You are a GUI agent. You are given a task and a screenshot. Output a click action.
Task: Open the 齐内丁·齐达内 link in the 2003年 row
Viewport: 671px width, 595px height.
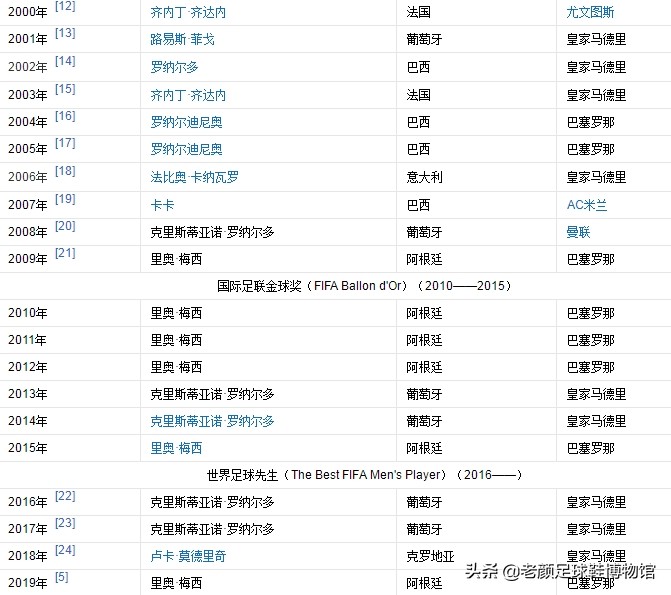point(188,95)
